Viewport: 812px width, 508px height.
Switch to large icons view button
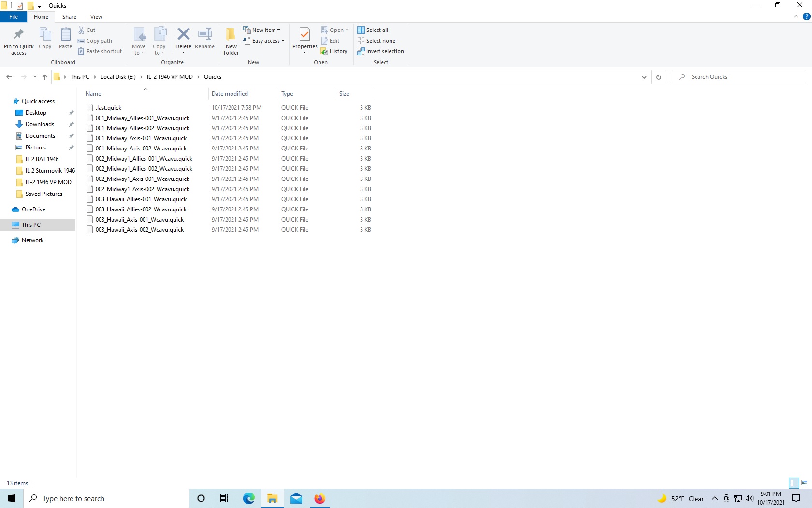[x=805, y=483]
